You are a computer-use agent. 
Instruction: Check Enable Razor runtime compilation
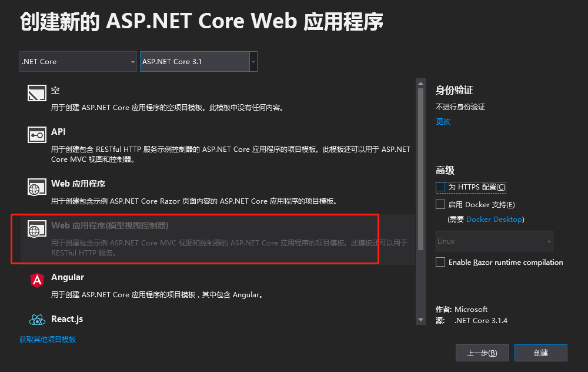point(440,262)
